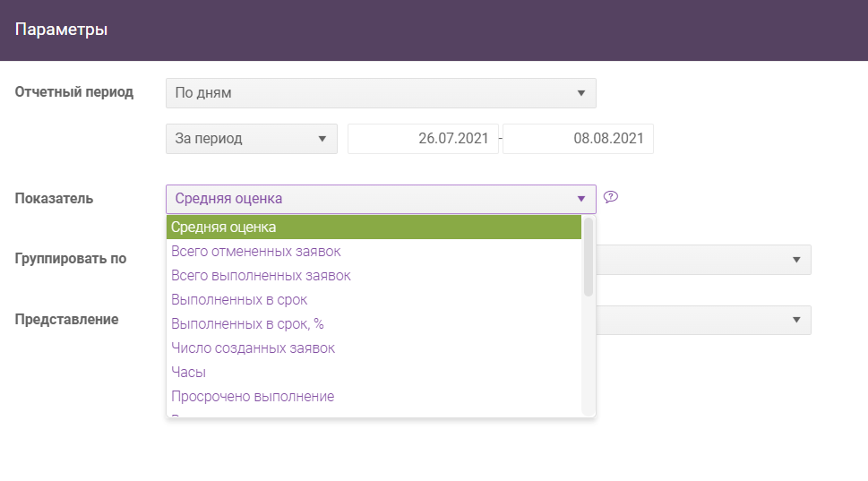Collapse the Показатель dropdown
The height and width of the screenshot is (481, 868).
[x=381, y=199]
